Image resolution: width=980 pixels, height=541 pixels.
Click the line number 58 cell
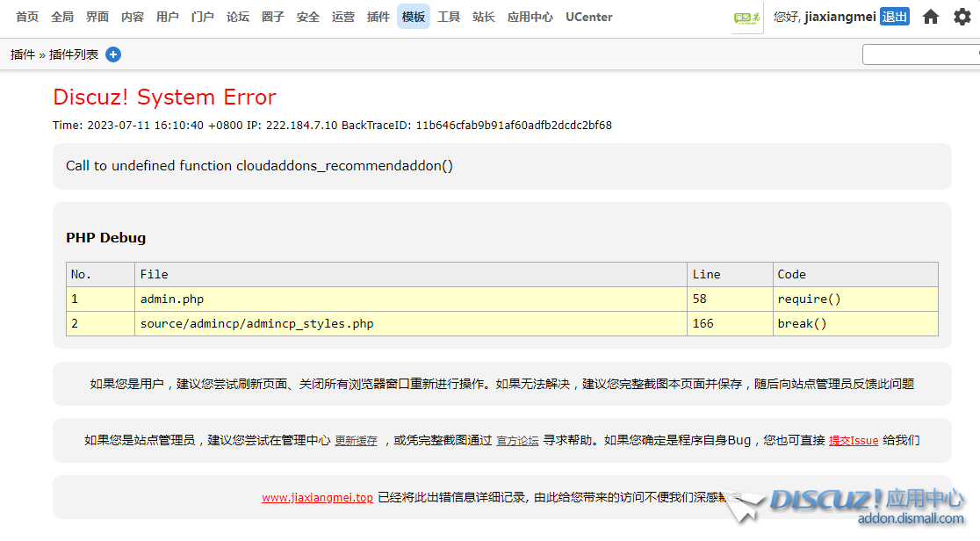[x=730, y=299]
